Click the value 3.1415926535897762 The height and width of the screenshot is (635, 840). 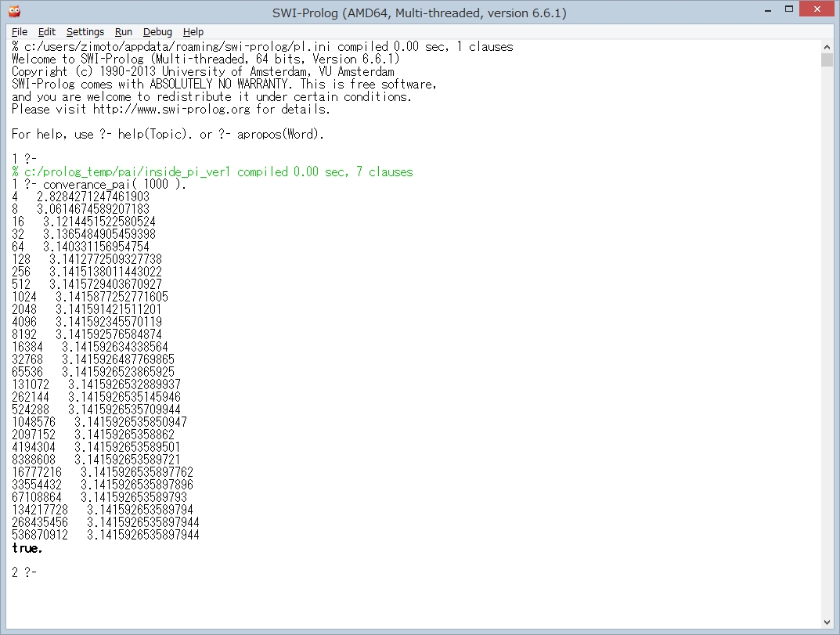click(x=137, y=472)
